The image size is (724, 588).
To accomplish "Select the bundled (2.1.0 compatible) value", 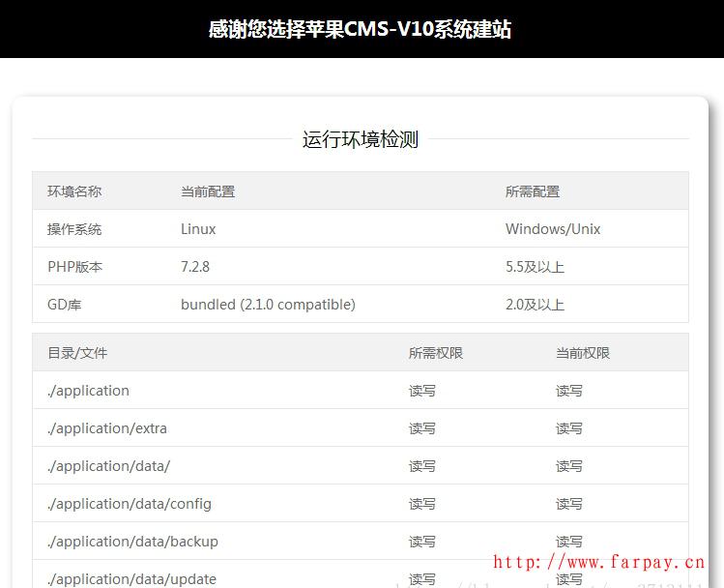I will [x=268, y=305].
